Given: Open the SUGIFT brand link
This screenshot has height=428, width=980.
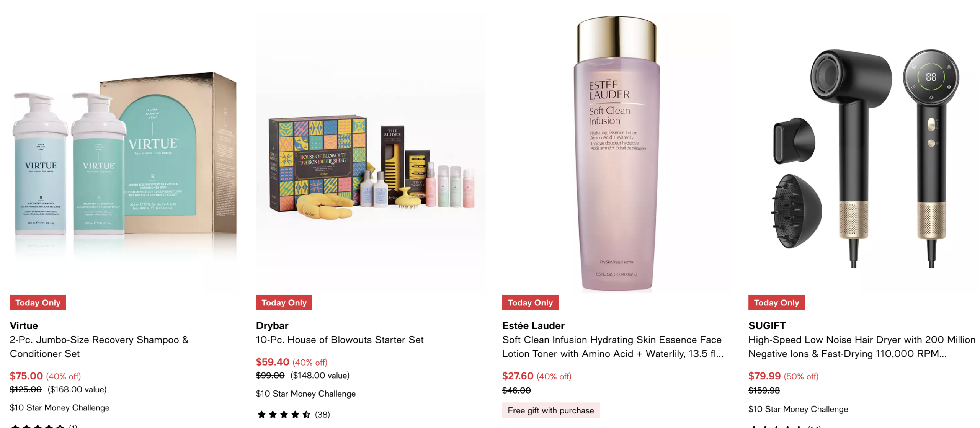Looking at the screenshot, I should point(767,325).
